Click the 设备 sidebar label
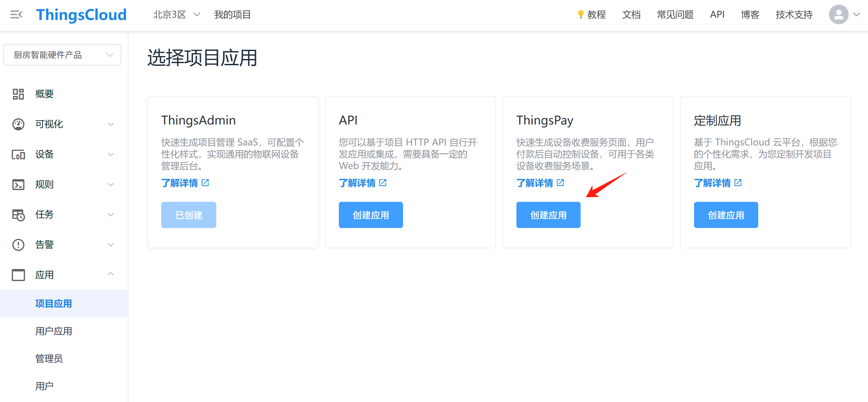868x402 pixels. click(45, 154)
